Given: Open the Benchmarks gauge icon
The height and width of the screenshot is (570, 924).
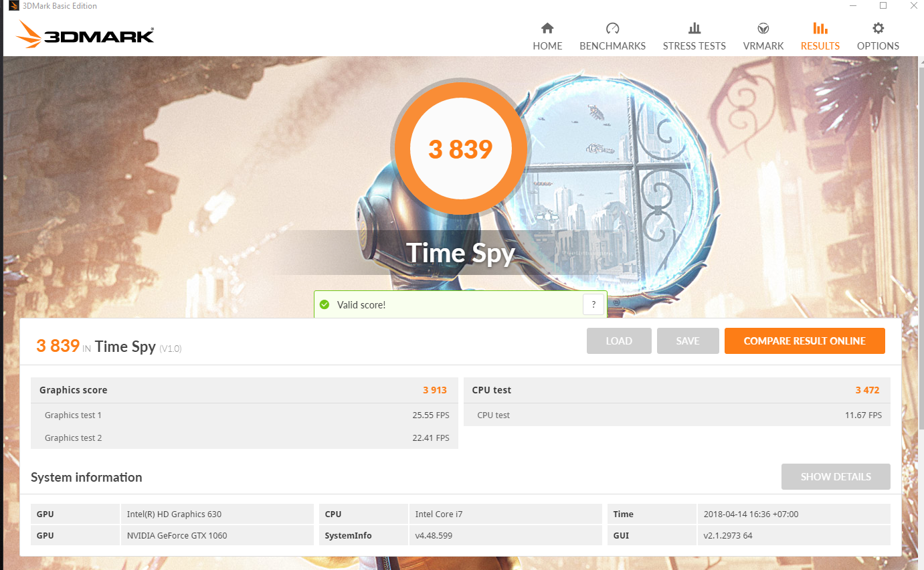Looking at the screenshot, I should (x=612, y=28).
